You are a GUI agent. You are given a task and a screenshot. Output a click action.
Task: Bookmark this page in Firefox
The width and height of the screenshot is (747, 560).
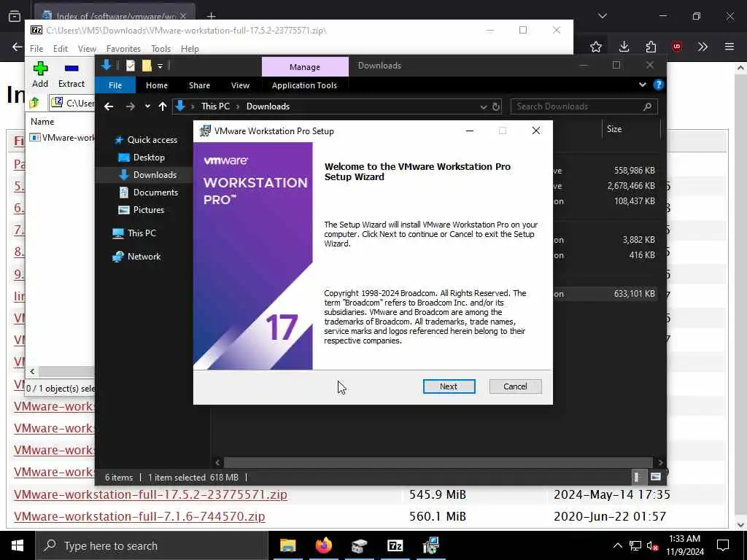595,47
